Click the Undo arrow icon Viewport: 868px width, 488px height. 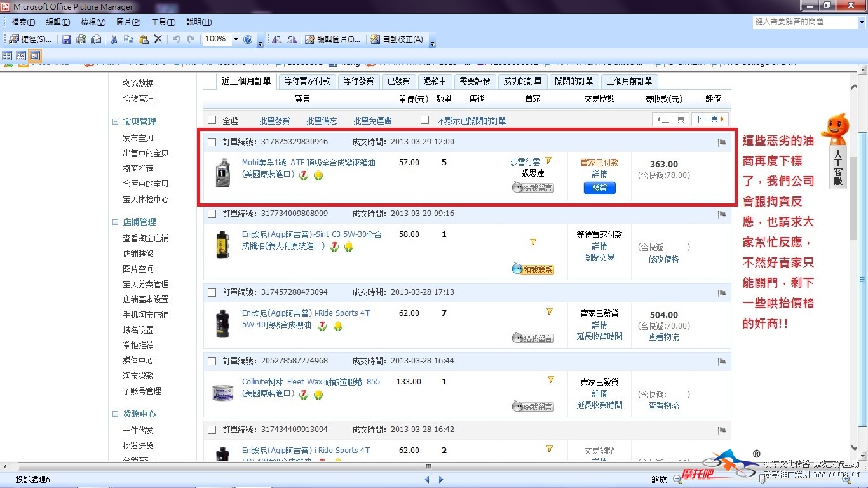(x=176, y=39)
